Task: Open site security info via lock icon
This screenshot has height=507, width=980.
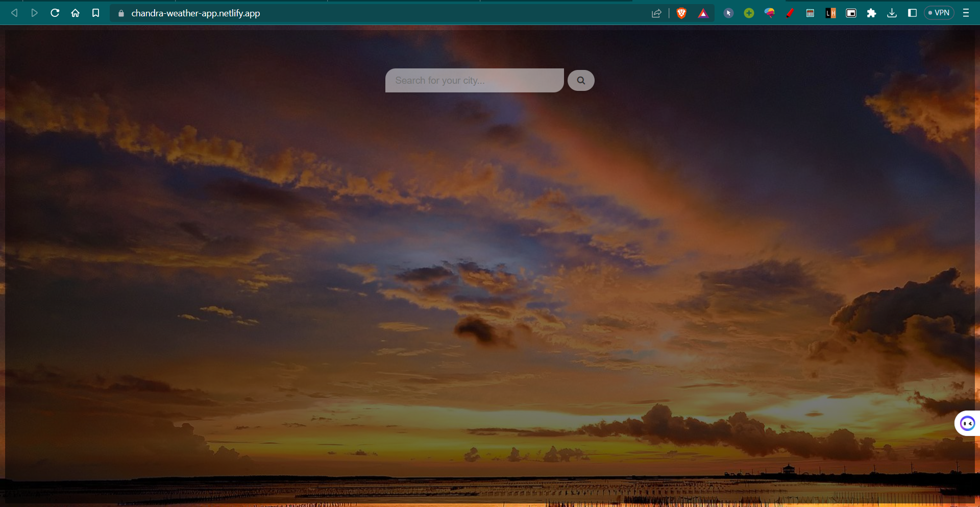Action: point(121,13)
